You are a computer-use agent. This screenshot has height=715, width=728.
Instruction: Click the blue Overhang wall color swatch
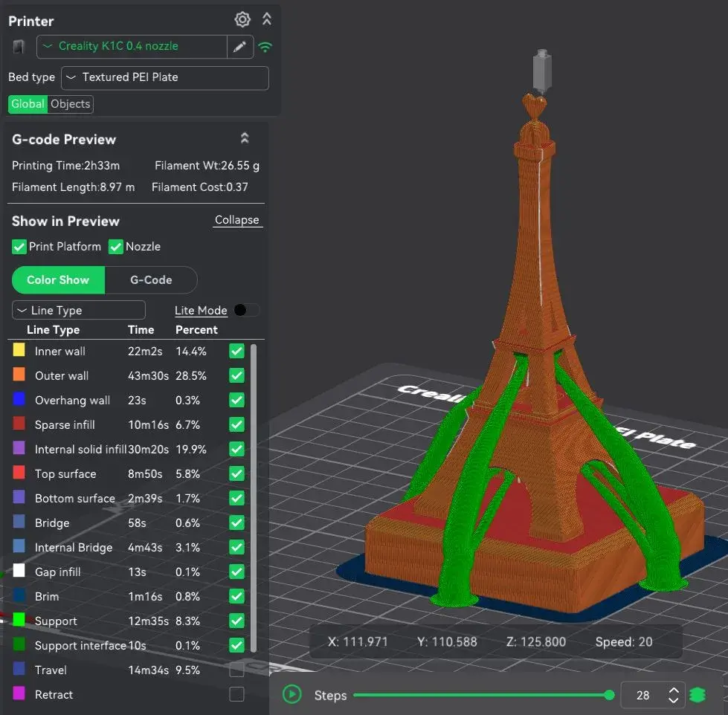tap(19, 399)
